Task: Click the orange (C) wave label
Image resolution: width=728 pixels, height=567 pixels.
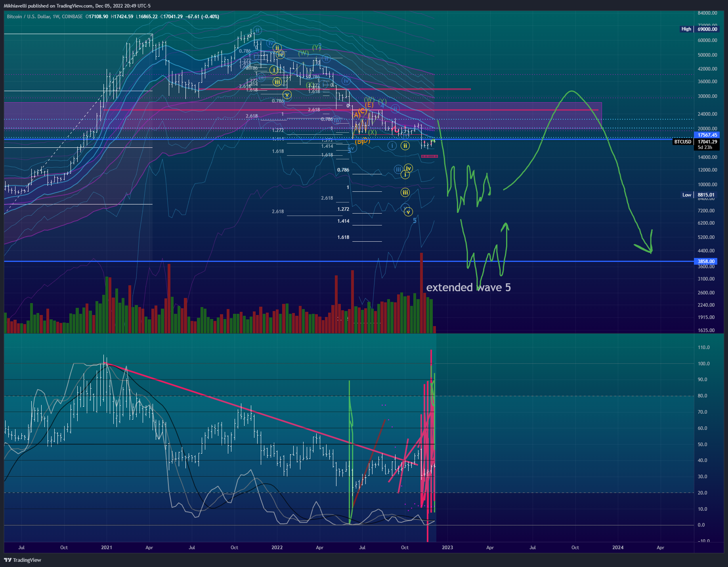Action: [363, 111]
